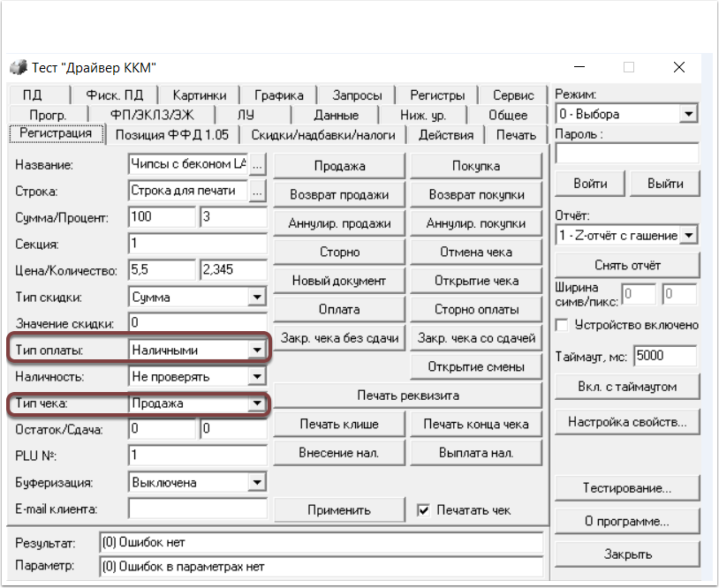Click Закр. чека со сдачей button
Image resolution: width=719 pixels, height=588 pixels.
476,338
